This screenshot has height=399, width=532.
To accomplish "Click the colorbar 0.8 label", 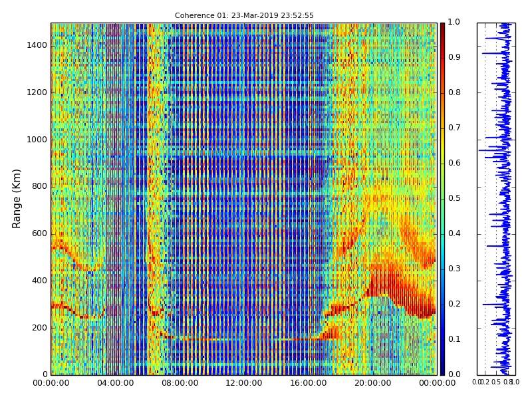I will pyautogui.click(x=454, y=92).
